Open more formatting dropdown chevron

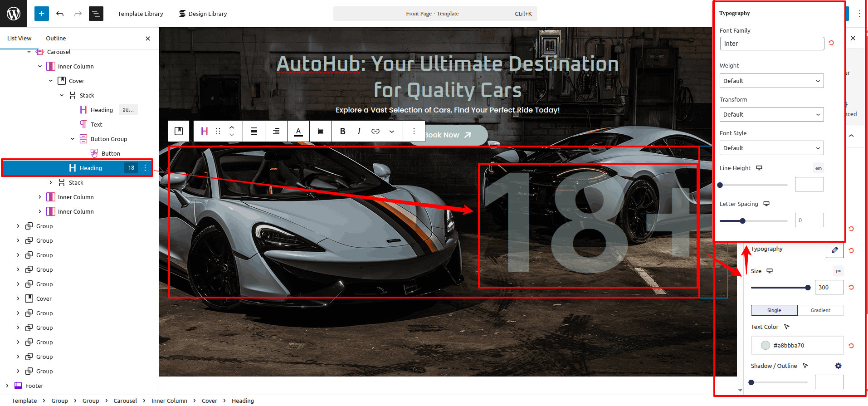(x=392, y=131)
